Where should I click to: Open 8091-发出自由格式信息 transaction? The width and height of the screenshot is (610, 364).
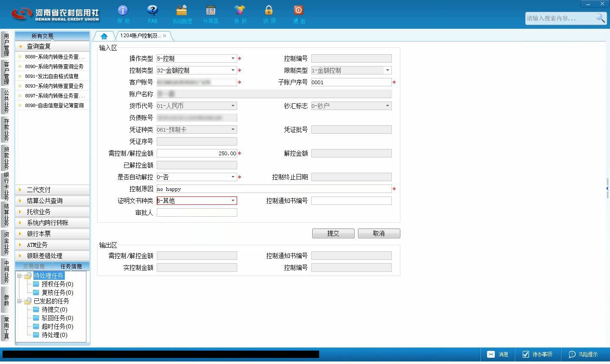click(x=52, y=76)
